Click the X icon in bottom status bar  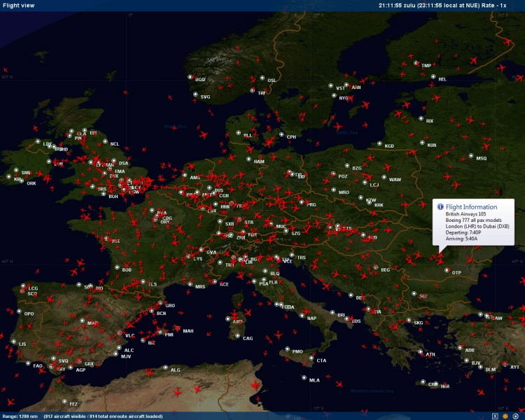point(495,416)
